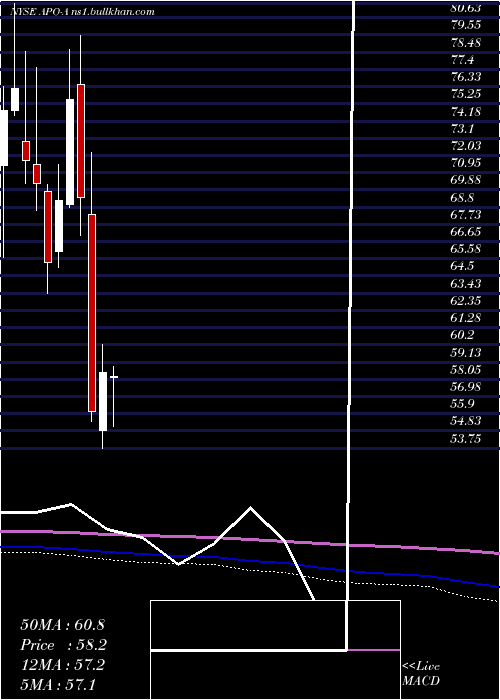Screen dimensions: 500x700
Task: Select the 5MA : 57.1 legend entry
Action: (58, 684)
